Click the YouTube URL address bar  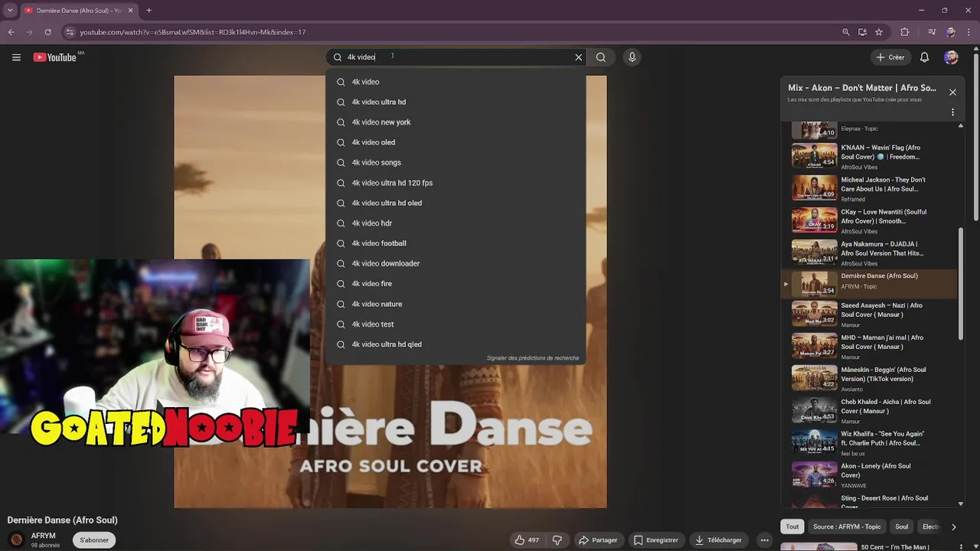452,32
